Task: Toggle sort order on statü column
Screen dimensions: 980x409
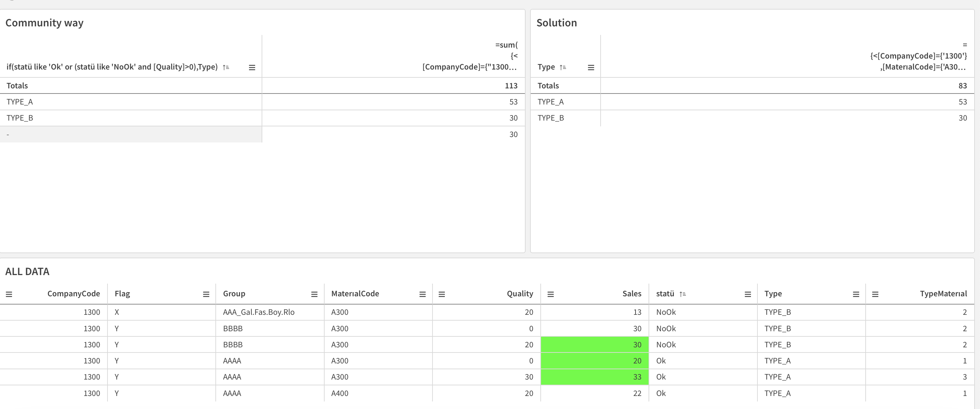Action: [x=683, y=294]
